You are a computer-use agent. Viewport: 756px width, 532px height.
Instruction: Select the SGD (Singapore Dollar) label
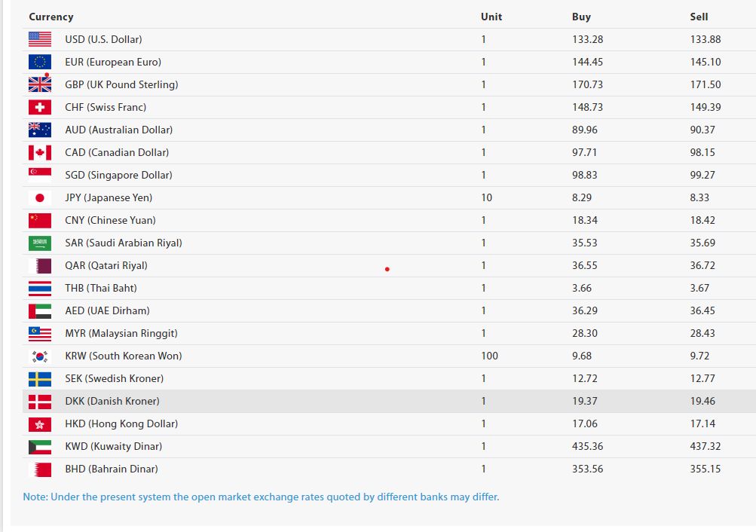[118, 175]
